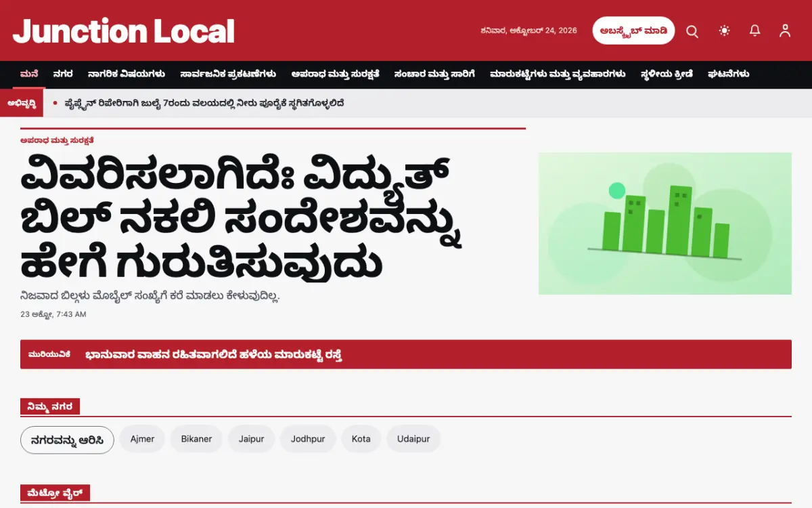Click the ಮೆಟ್ರೋ ವೈರ್ section label
Screen dimensions: 812x508
tap(55, 493)
